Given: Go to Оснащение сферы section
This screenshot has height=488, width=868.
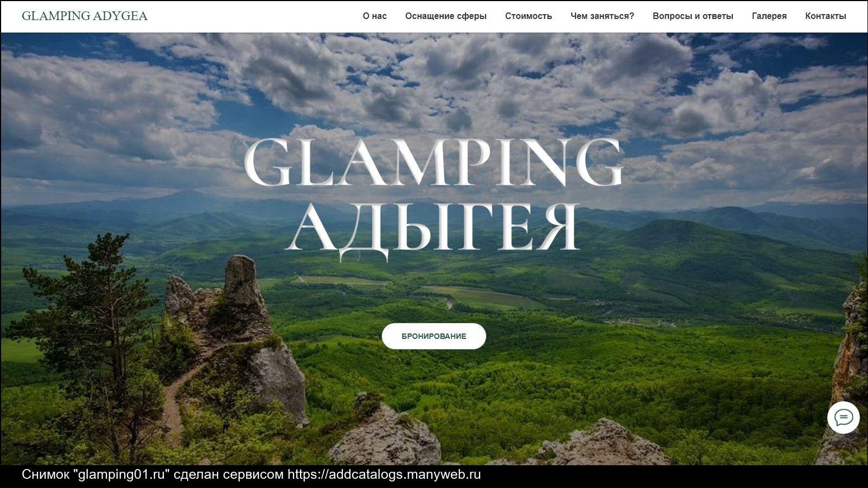Looking at the screenshot, I should [x=446, y=16].
